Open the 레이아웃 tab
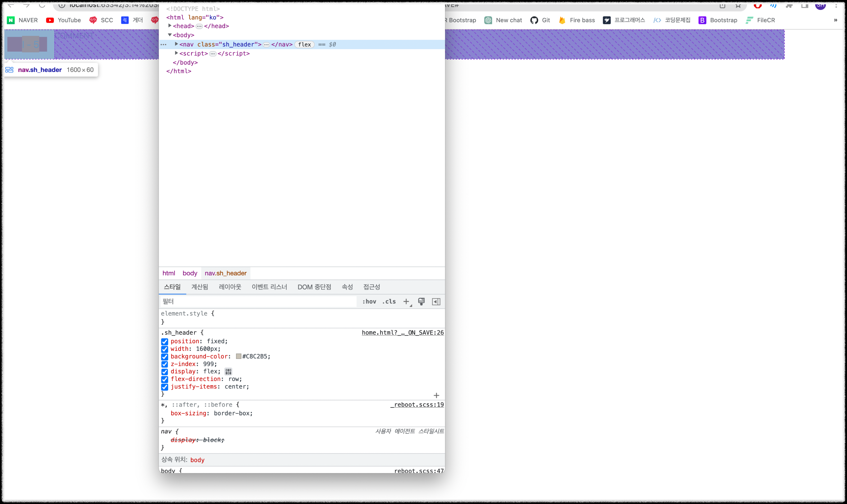The height and width of the screenshot is (504, 847). [x=230, y=287]
